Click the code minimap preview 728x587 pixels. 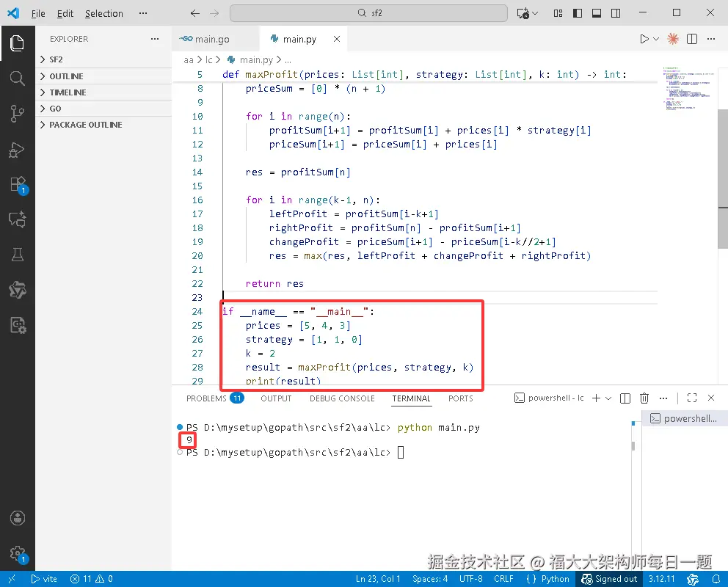tap(688, 89)
